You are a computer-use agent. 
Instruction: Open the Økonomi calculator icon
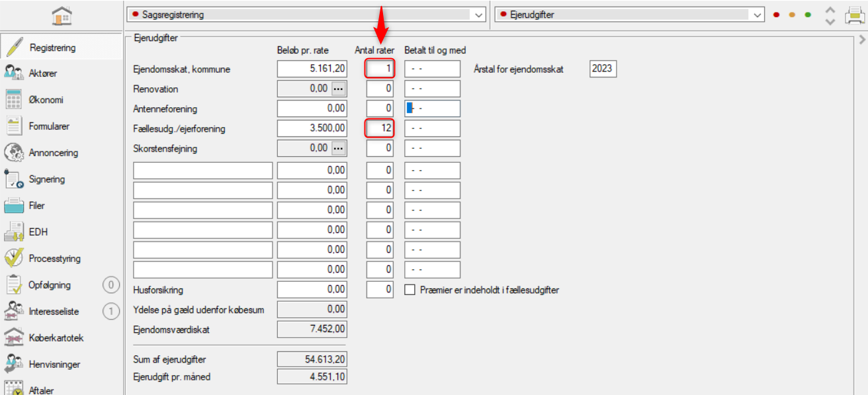pyautogui.click(x=14, y=100)
